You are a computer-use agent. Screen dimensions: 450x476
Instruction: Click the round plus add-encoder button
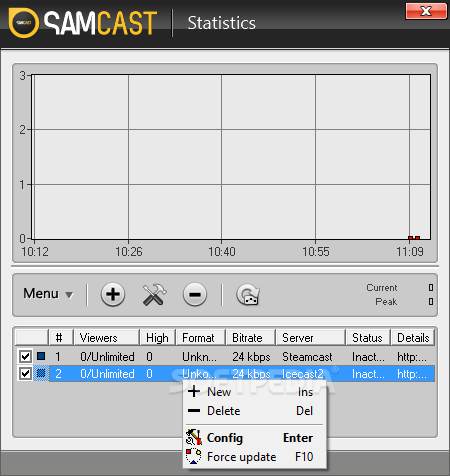(x=113, y=294)
